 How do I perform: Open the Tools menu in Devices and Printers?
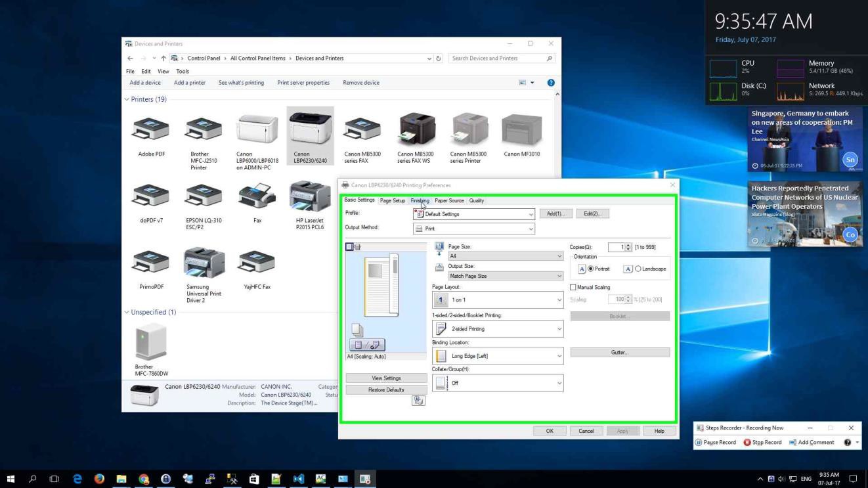tap(183, 71)
